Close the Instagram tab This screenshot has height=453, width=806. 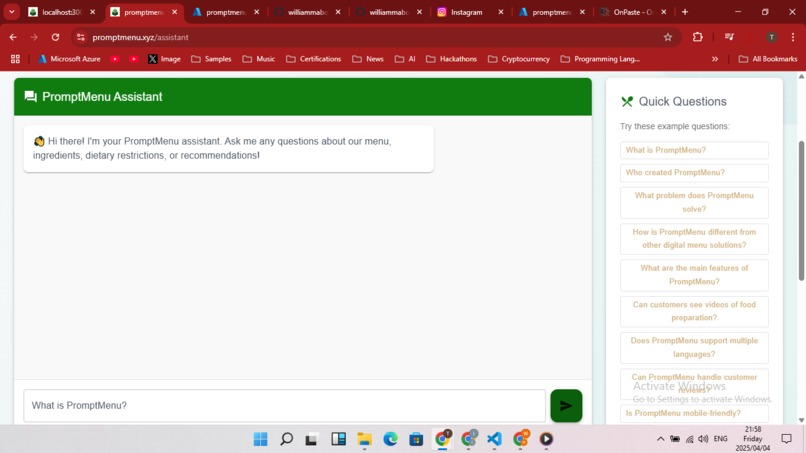pyautogui.click(x=501, y=12)
